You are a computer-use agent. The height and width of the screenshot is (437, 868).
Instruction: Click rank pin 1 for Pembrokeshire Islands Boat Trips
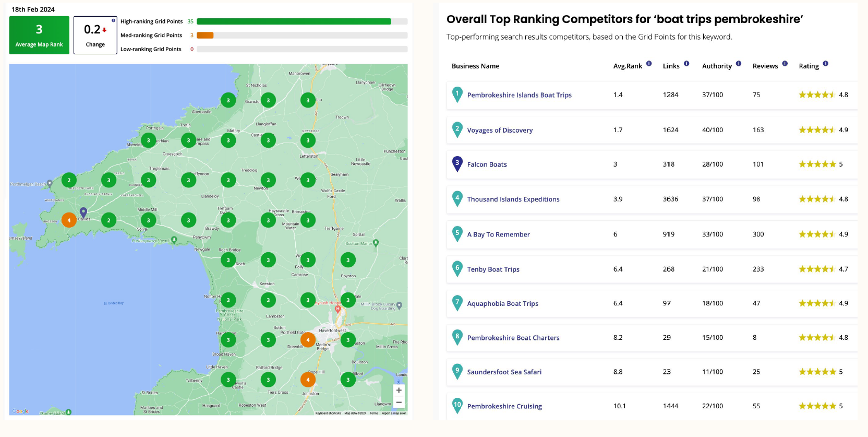(x=457, y=95)
